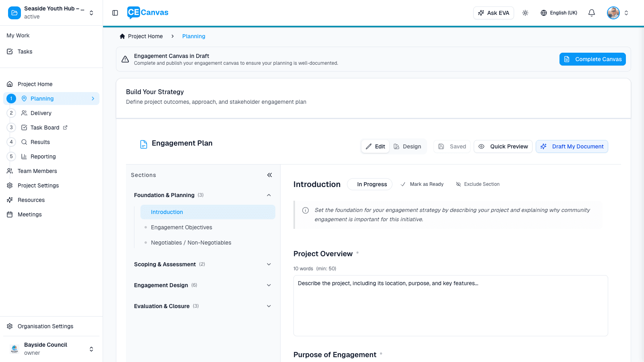The width and height of the screenshot is (644, 362).
Task: Open Organisation Settings via the gear icon
Action: tap(9, 326)
